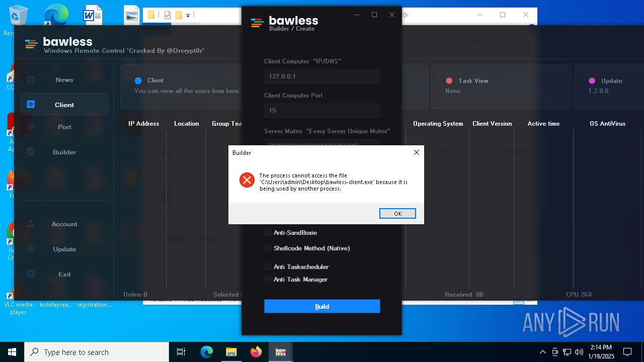The width and height of the screenshot is (644, 362).
Task: Click the IP Address column header
Action: click(x=143, y=124)
